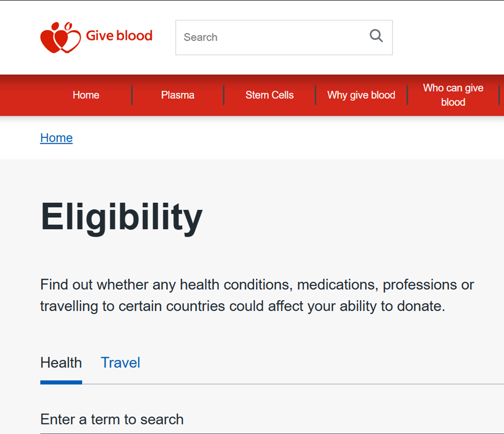The height and width of the screenshot is (434, 504).
Task: Click the "travelling to certain countries" text line
Action: pos(242,306)
